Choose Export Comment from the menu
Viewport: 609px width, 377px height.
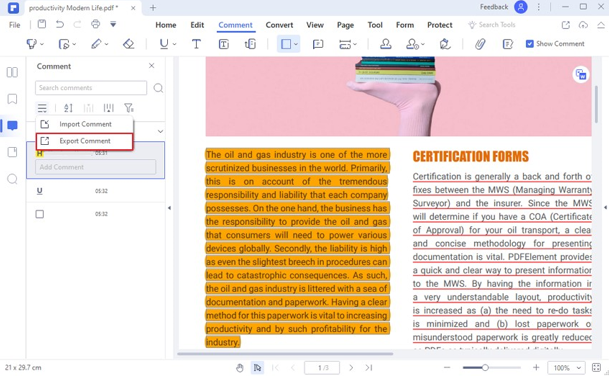click(x=85, y=141)
